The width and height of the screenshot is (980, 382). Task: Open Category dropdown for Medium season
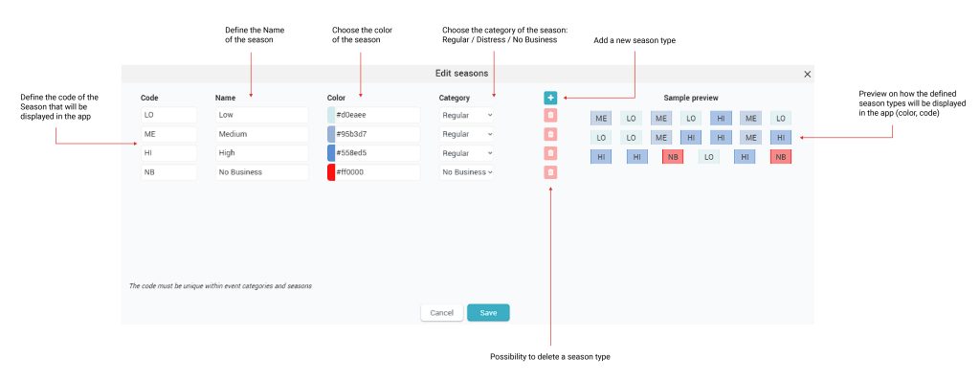(x=467, y=134)
